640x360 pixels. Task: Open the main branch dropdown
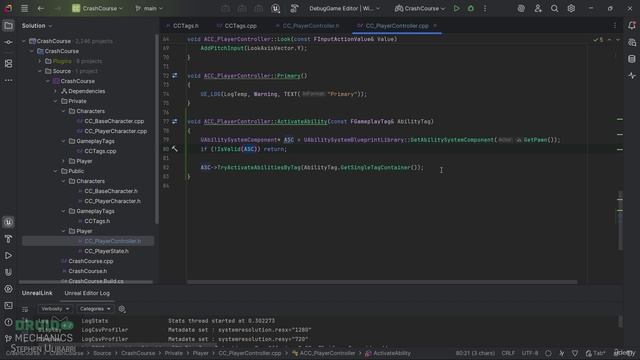[x=149, y=8]
